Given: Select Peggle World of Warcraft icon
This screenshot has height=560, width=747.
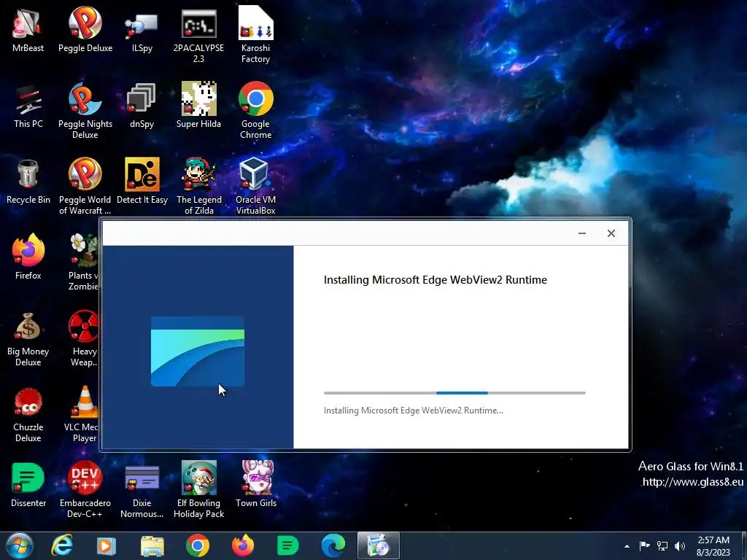Looking at the screenshot, I should pos(85,187).
